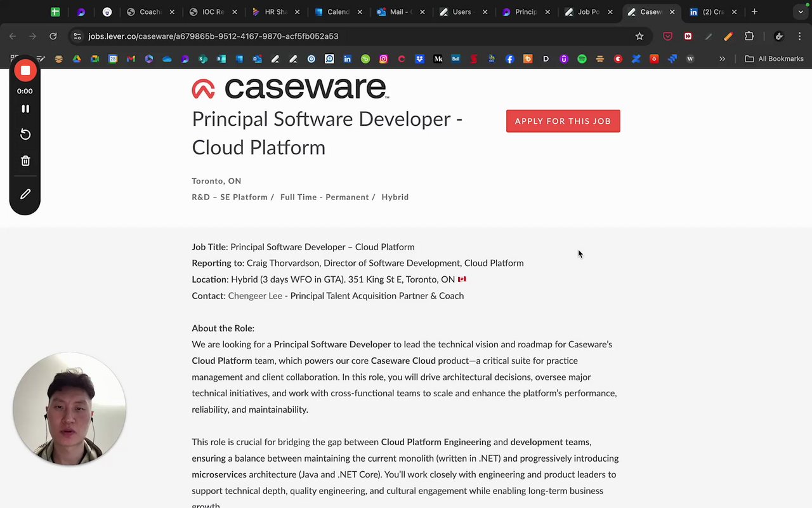Go back to the previous page
Screen dimensions: 812x508
click(x=13, y=36)
